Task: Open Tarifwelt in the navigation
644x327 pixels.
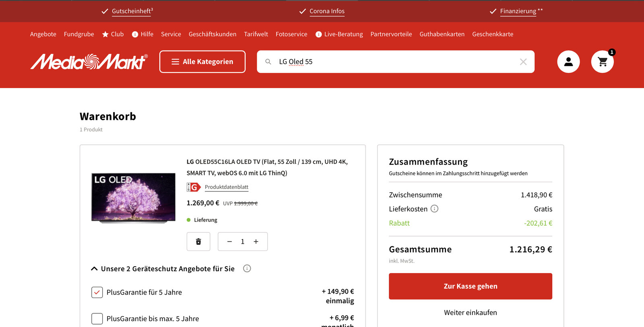Action: pyautogui.click(x=256, y=34)
